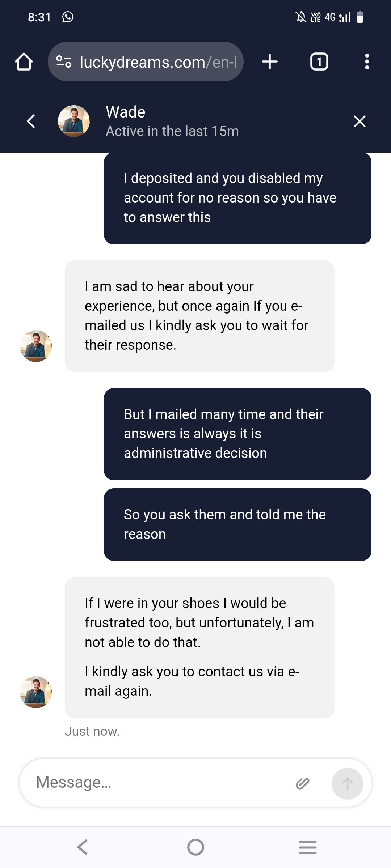Go back from Wade's chat

(x=31, y=121)
